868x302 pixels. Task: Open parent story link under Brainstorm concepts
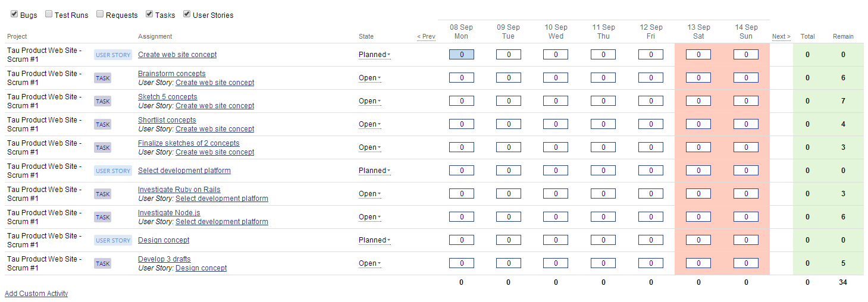tap(215, 83)
